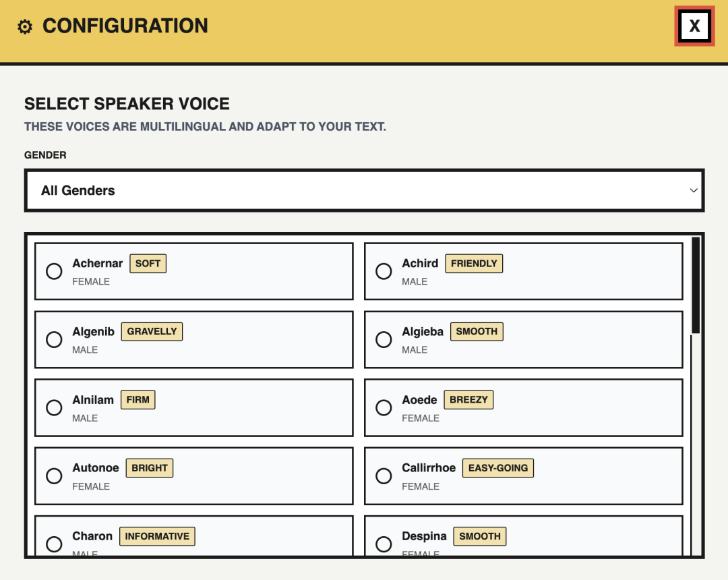Click the gear icon beside Configuration title

(25, 27)
